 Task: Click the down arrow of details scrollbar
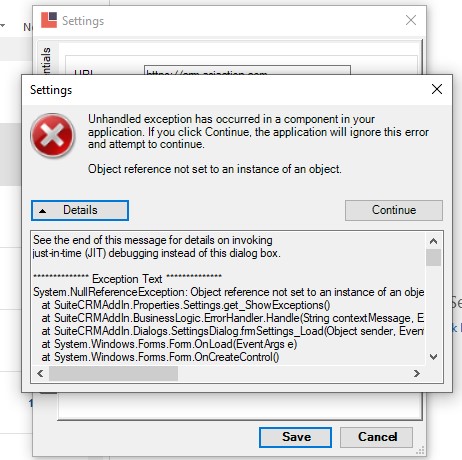click(433, 357)
